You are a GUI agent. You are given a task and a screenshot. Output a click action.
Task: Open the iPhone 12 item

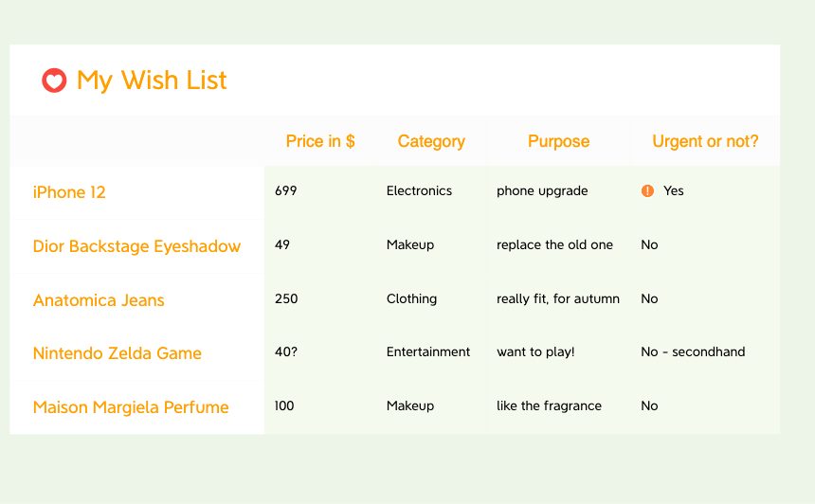pos(69,192)
